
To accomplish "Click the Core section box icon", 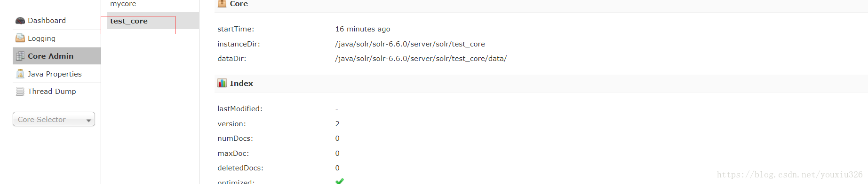I will [222, 3].
